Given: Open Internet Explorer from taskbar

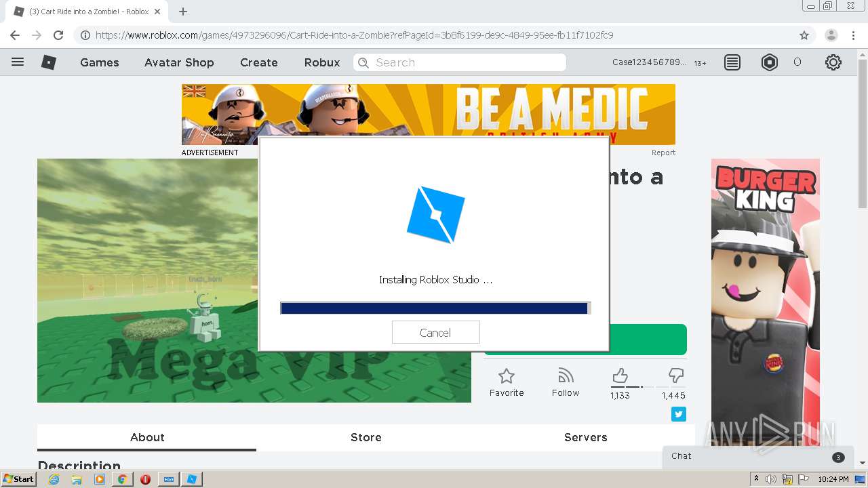Looking at the screenshot, I should click(x=54, y=479).
